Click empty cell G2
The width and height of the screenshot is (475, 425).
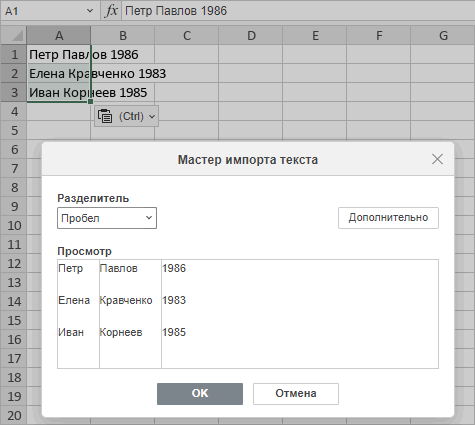click(443, 73)
